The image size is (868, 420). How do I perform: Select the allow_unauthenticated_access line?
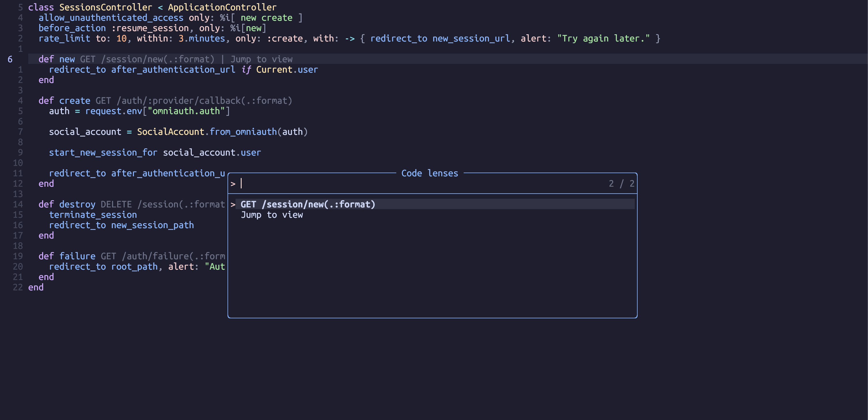(x=111, y=18)
